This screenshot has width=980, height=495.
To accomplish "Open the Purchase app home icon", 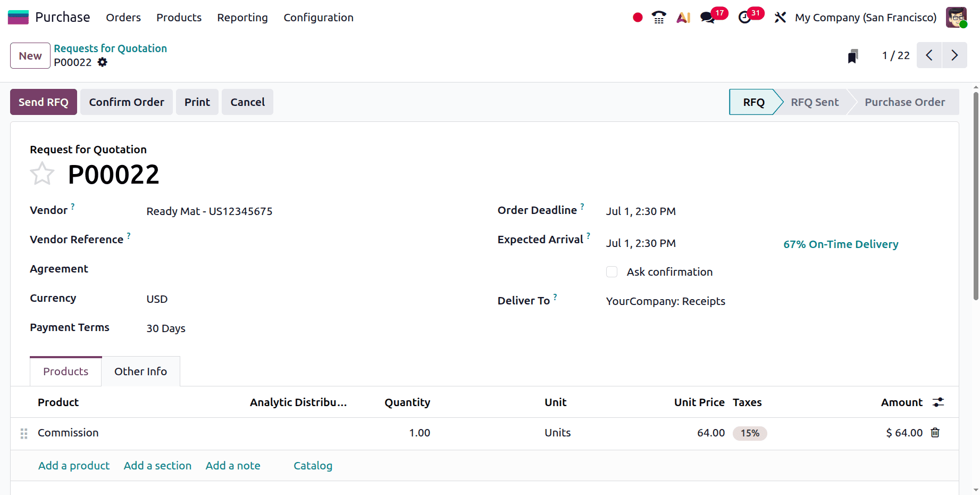I will click(18, 18).
